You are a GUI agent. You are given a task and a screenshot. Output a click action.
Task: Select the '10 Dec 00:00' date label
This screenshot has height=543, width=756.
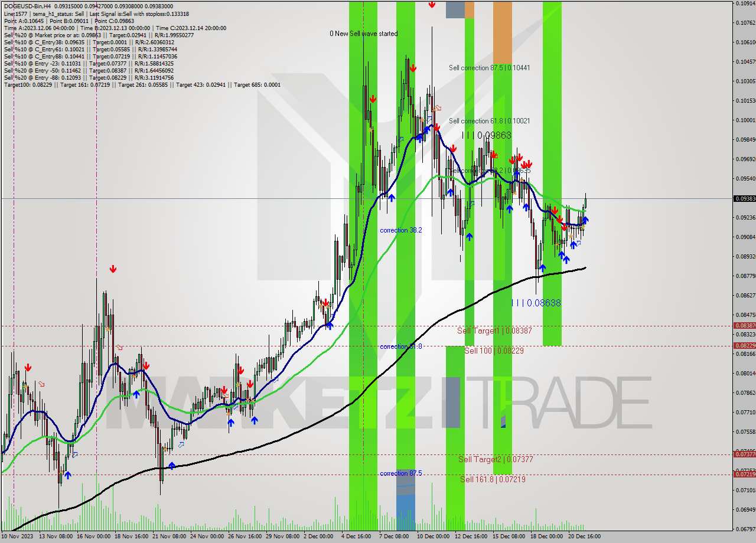point(434,537)
